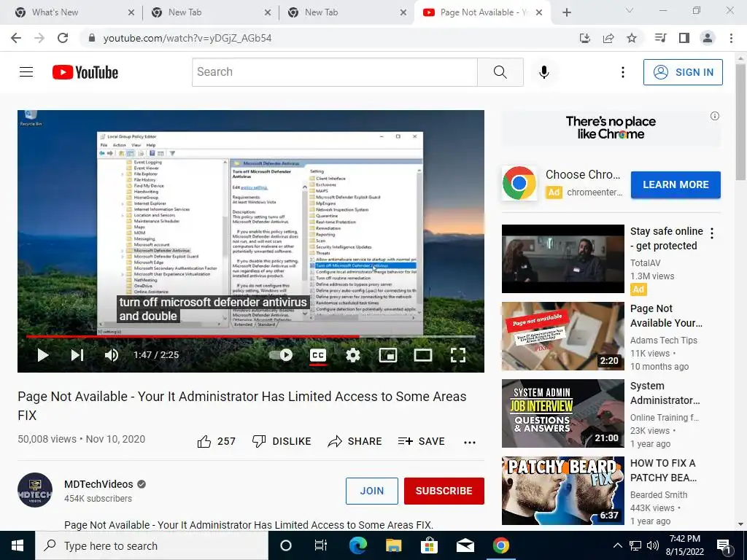Play the video
747x560 pixels.
pos(43,355)
